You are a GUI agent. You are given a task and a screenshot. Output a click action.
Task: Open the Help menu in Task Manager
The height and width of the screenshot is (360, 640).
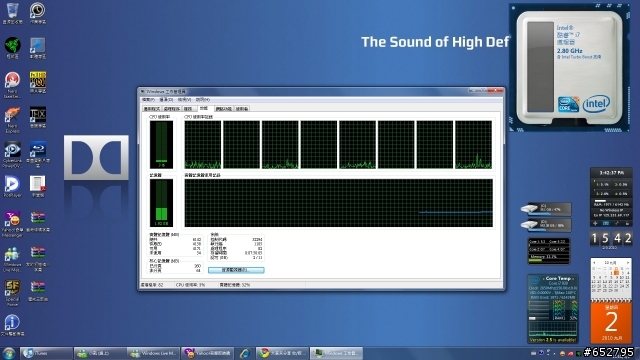coord(202,100)
